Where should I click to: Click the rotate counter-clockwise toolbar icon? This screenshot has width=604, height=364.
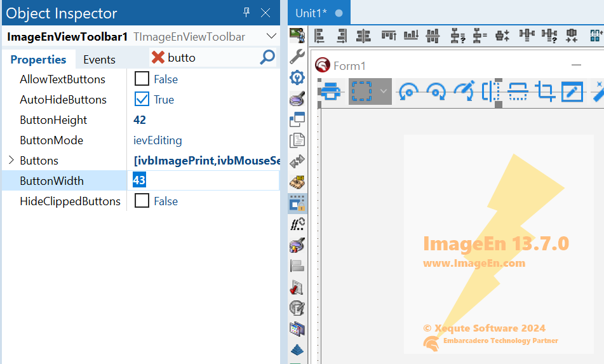tap(409, 92)
